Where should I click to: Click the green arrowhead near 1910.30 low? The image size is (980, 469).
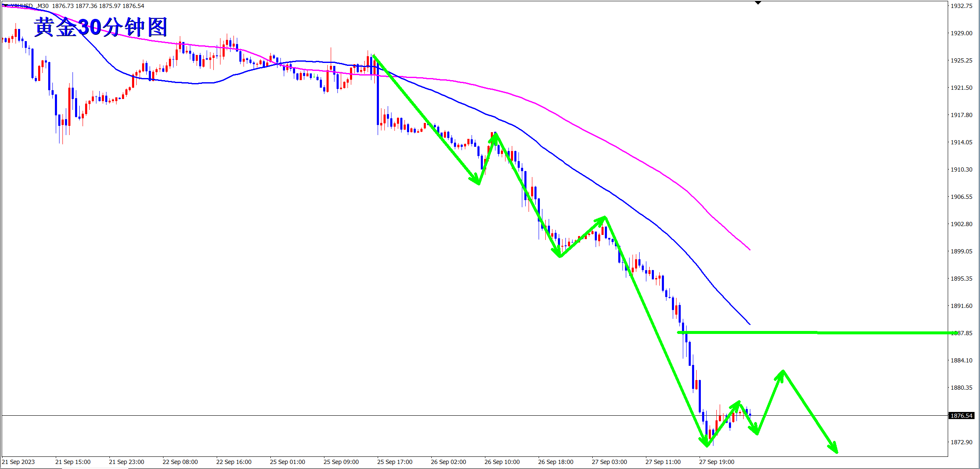[x=477, y=181]
